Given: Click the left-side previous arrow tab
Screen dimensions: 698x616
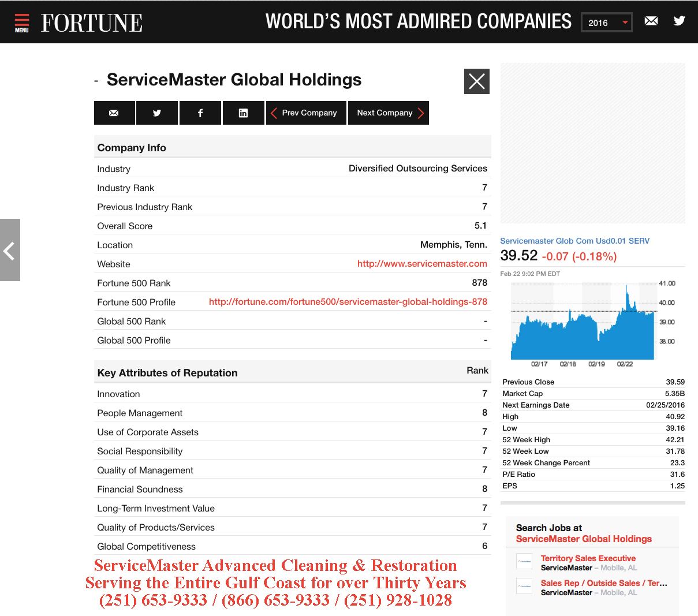Looking at the screenshot, I should click(10, 250).
